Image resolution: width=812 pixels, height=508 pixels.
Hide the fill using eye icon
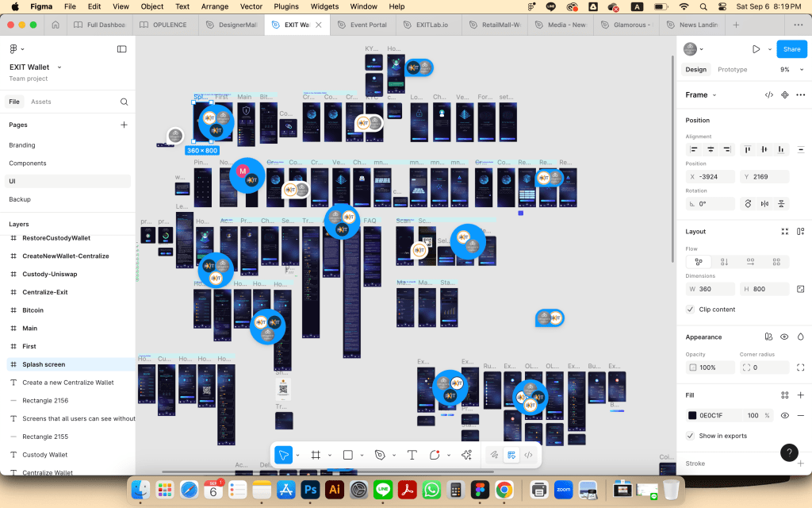784,415
